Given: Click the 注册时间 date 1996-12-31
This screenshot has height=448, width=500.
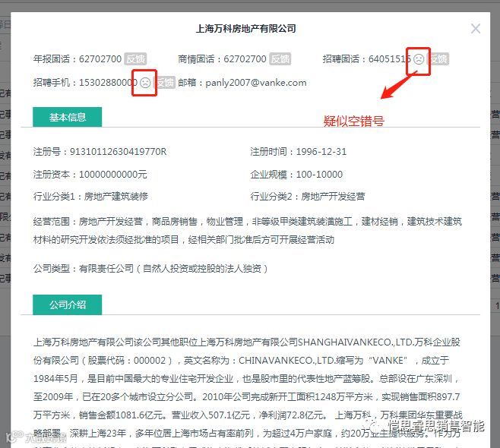Looking at the screenshot, I should (321, 152).
